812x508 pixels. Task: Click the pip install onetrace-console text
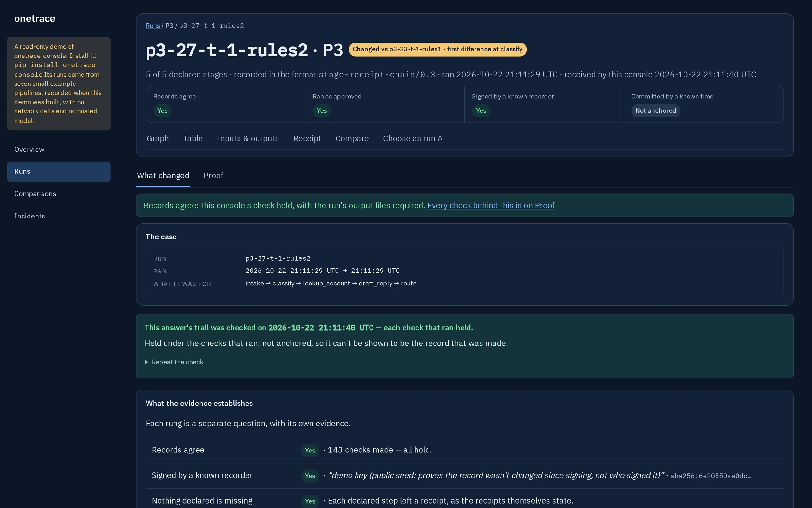(x=56, y=70)
